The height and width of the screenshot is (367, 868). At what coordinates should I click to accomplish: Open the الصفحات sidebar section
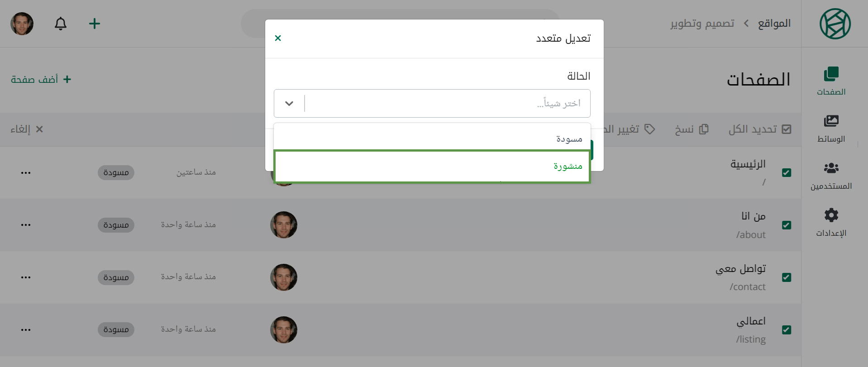[831, 81]
